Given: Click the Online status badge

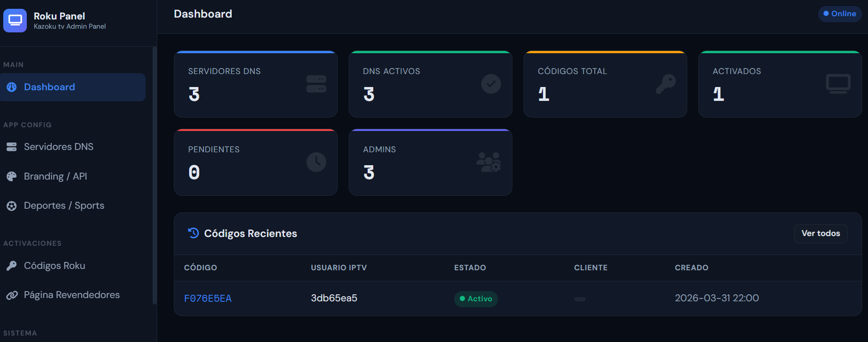Looking at the screenshot, I should (x=839, y=14).
